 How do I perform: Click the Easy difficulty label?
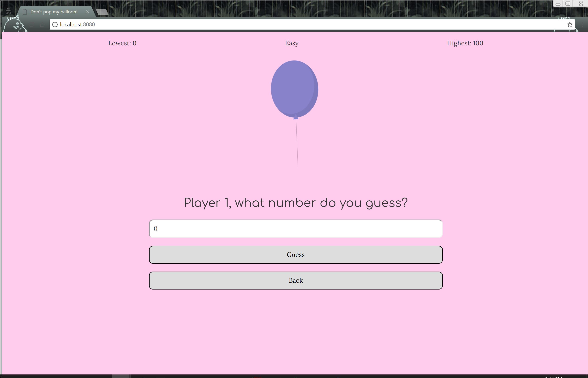[292, 43]
